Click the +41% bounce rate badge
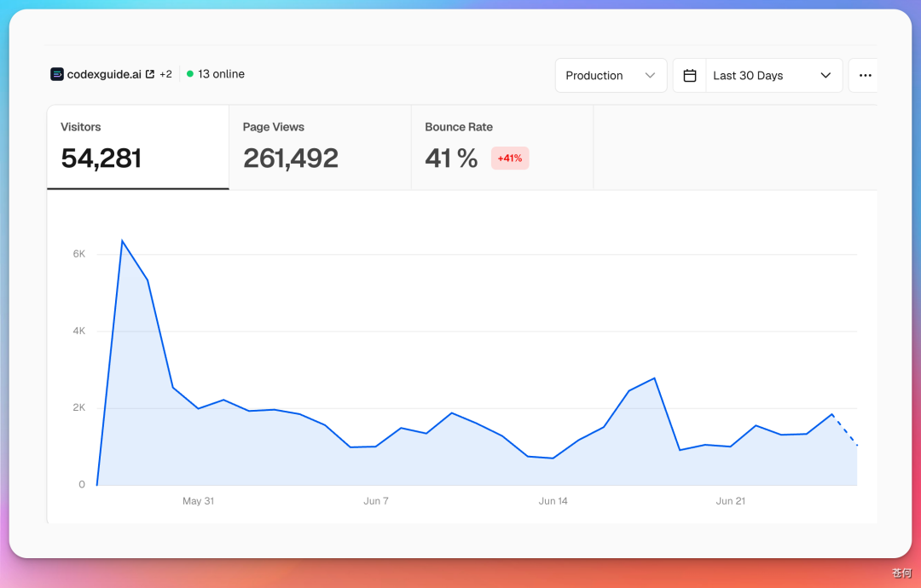 (510, 159)
